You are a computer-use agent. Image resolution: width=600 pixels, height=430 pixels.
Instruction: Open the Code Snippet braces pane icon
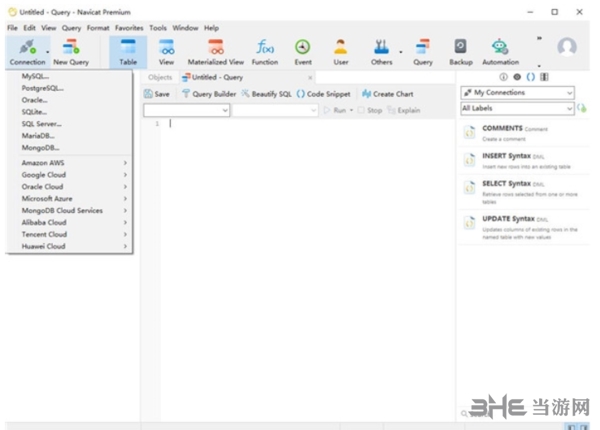click(530, 77)
